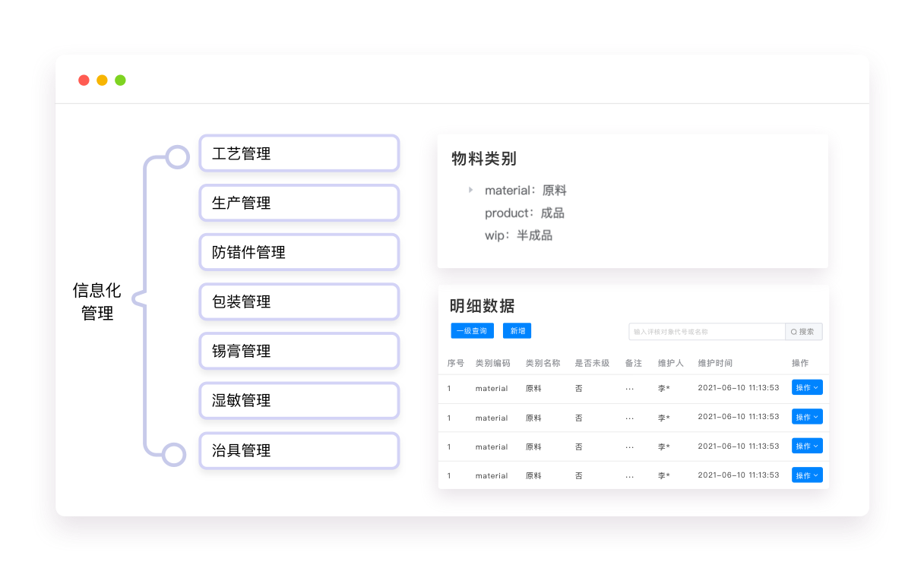924x571 pixels.
Task: Select 生产管理 menu item
Action: click(299, 203)
